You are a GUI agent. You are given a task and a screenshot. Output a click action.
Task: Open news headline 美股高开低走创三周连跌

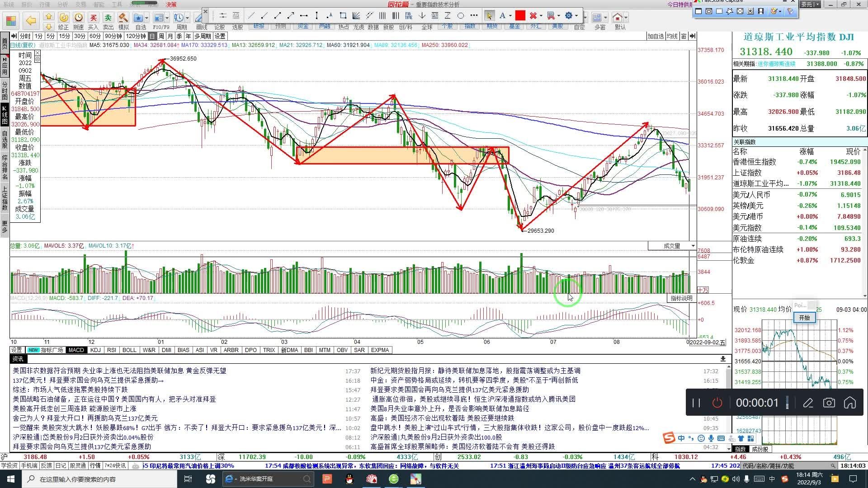click(75, 408)
